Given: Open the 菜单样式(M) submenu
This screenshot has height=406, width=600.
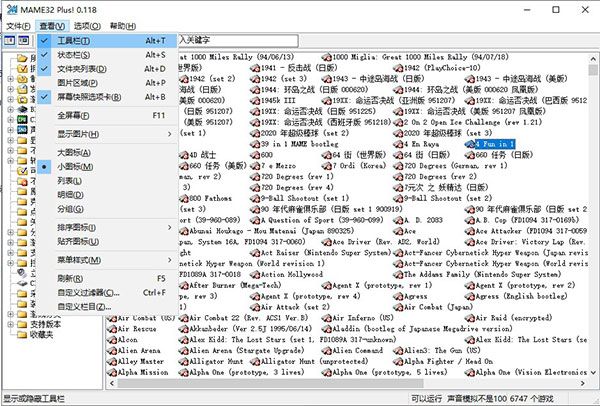Looking at the screenshot, I should (108, 260).
